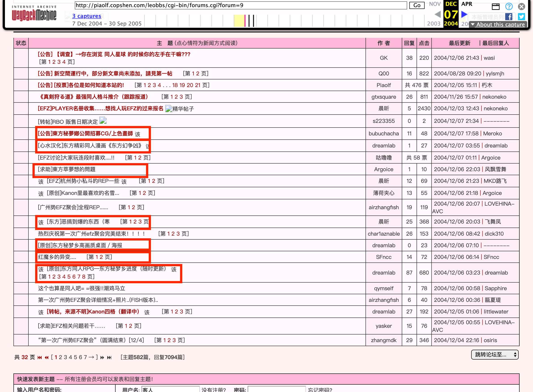The height and width of the screenshot is (392, 533).
Task: Click 最后回复人 column header
Action: pos(495,43)
